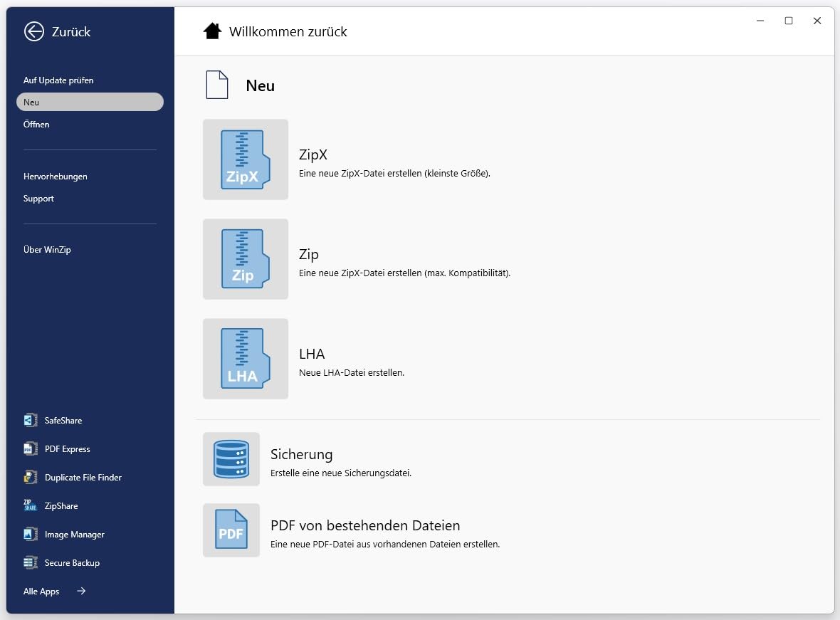Click the Zurück label
The height and width of the screenshot is (620, 840).
[x=71, y=31]
